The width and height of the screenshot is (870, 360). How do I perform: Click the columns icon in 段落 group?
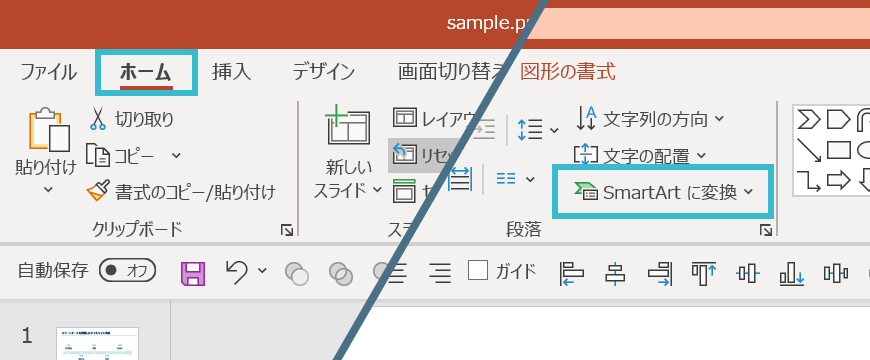click(x=506, y=179)
